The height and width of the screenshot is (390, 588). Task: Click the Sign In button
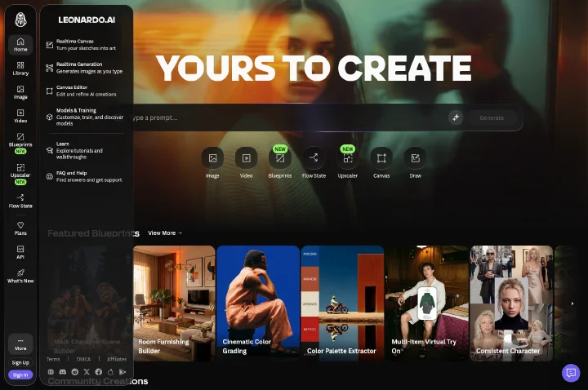pos(20,374)
